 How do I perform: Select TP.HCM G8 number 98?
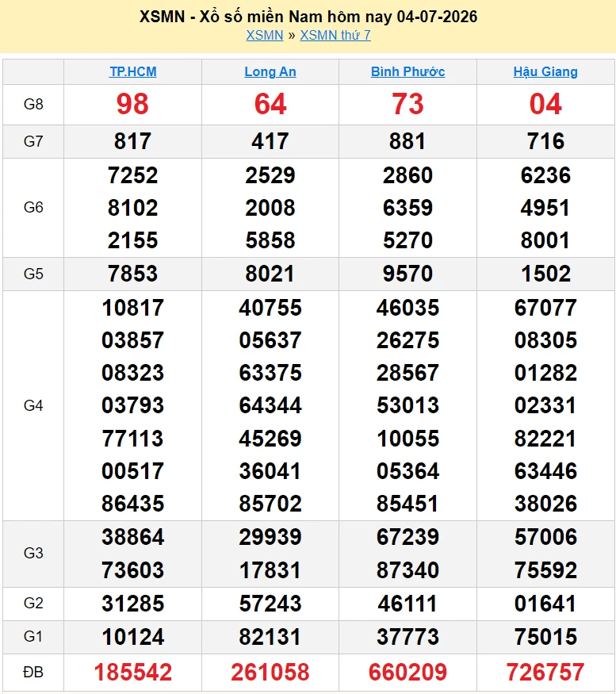pyautogui.click(x=132, y=105)
